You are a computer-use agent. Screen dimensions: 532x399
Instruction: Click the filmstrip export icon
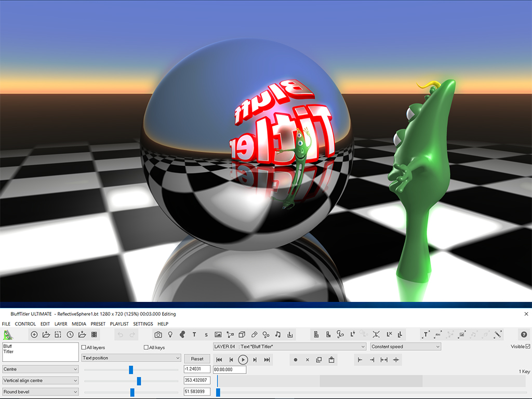tap(94, 335)
